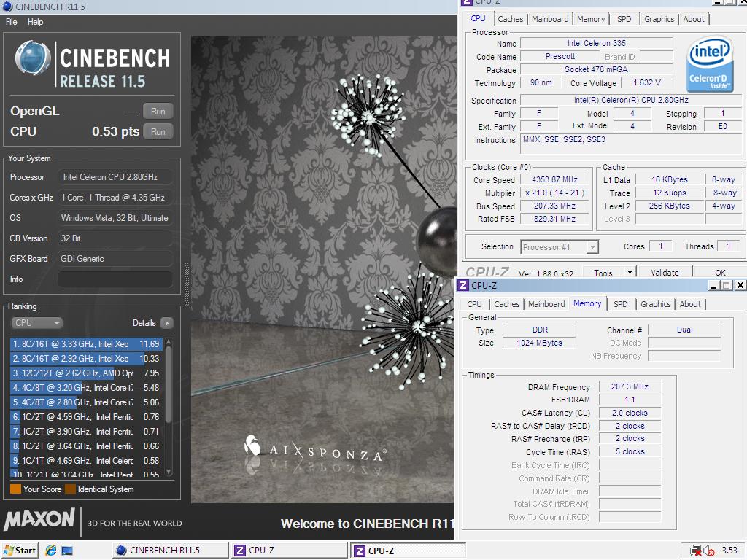Click the Cinebench sphere logo icon
This screenshot has width=747, height=560.
click(x=32, y=58)
